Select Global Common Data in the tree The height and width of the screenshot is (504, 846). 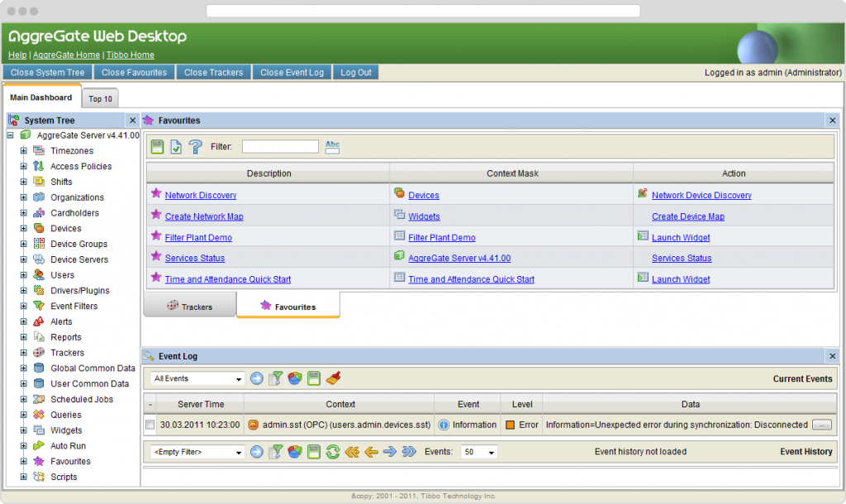click(93, 368)
